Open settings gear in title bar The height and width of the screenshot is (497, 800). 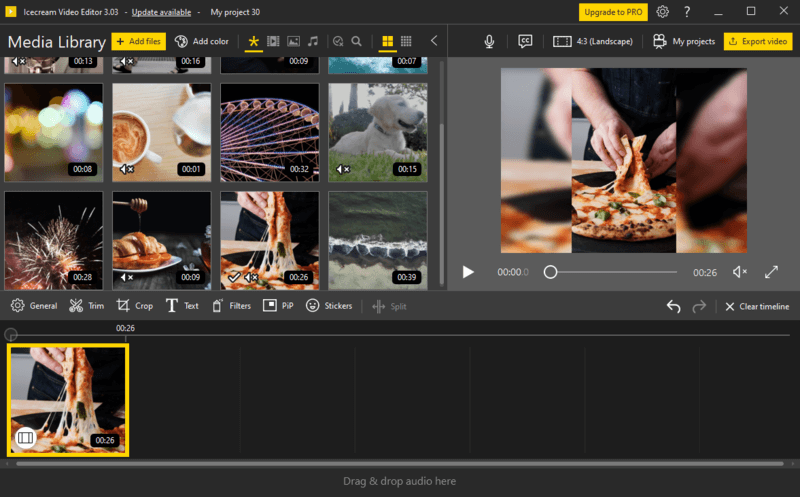coord(662,12)
